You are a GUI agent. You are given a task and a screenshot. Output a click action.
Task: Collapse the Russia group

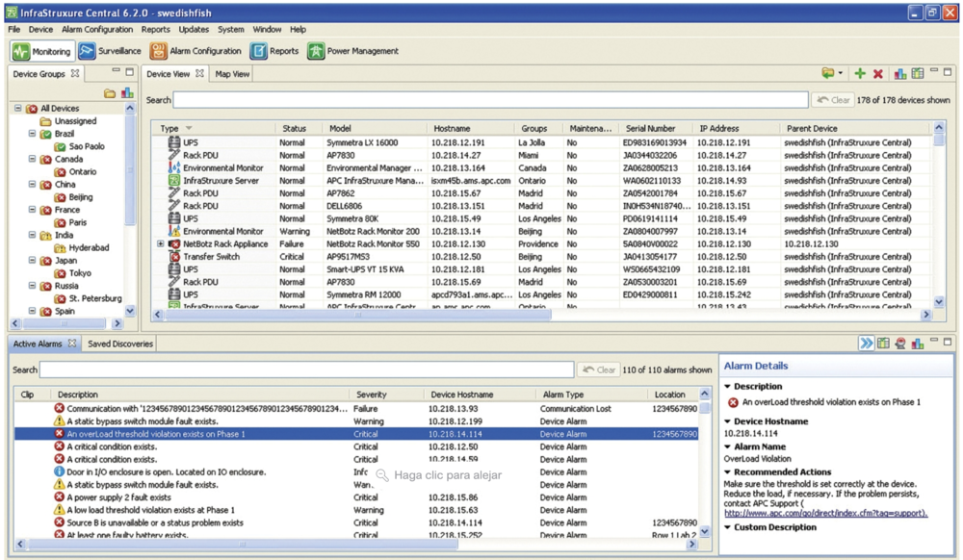pyautogui.click(x=32, y=285)
